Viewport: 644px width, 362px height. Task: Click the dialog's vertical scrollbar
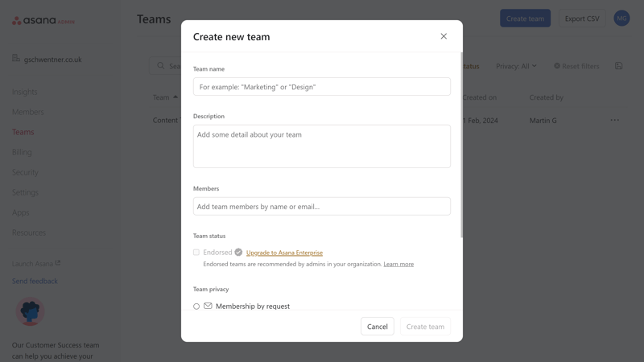click(461, 144)
